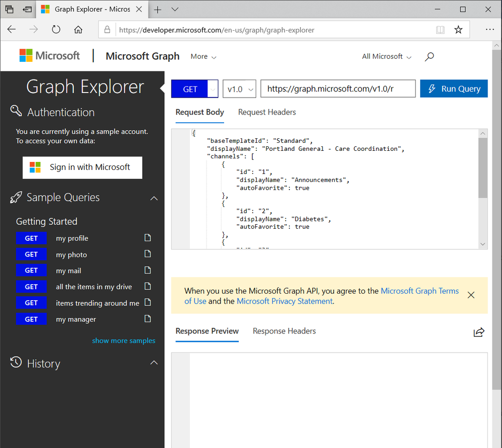This screenshot has height=448, width=502.
Task: Open docs for my mail query
Action: (x=148, y=270)
